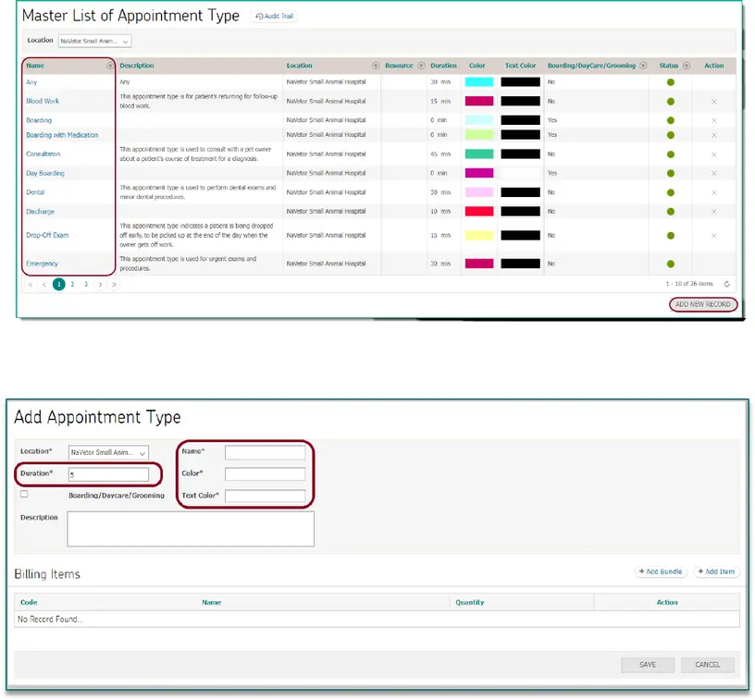This screenshot has height=700, width=755.
Task: Open the Location dropdown in Master List
Action: (x=95, y=41)
